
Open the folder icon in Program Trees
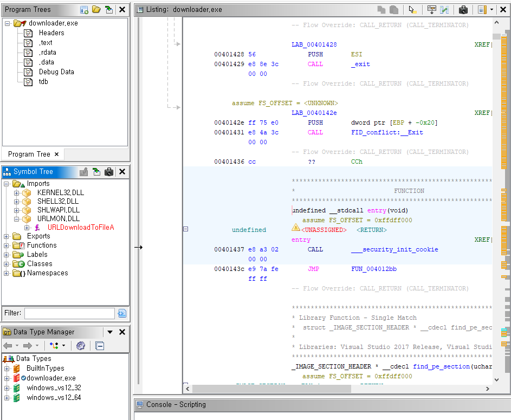[96, 9]
